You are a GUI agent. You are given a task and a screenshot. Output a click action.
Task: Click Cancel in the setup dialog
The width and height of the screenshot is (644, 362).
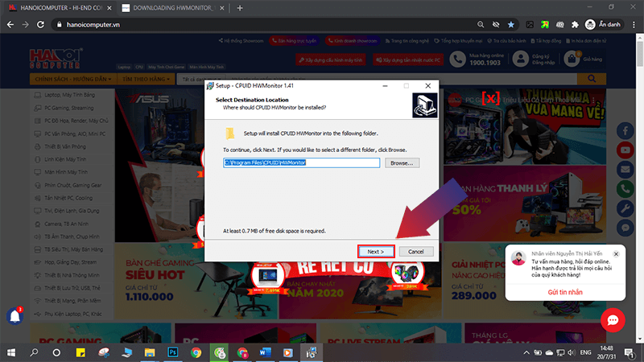point(416,251)
